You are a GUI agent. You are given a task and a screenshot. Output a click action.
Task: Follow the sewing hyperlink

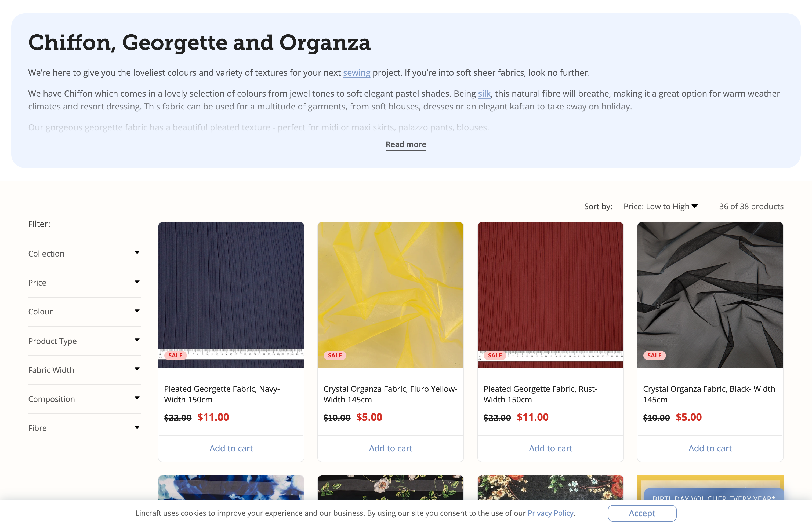[x=357, y=73]
